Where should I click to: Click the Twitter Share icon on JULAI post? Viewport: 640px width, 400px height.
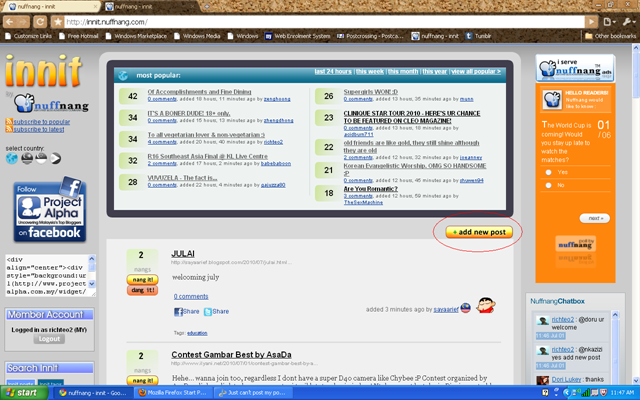(208, 312)
